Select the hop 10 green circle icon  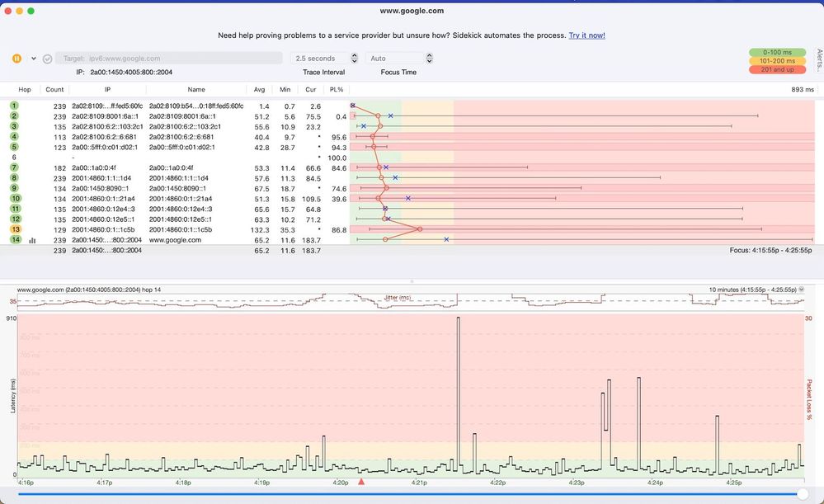15,198
